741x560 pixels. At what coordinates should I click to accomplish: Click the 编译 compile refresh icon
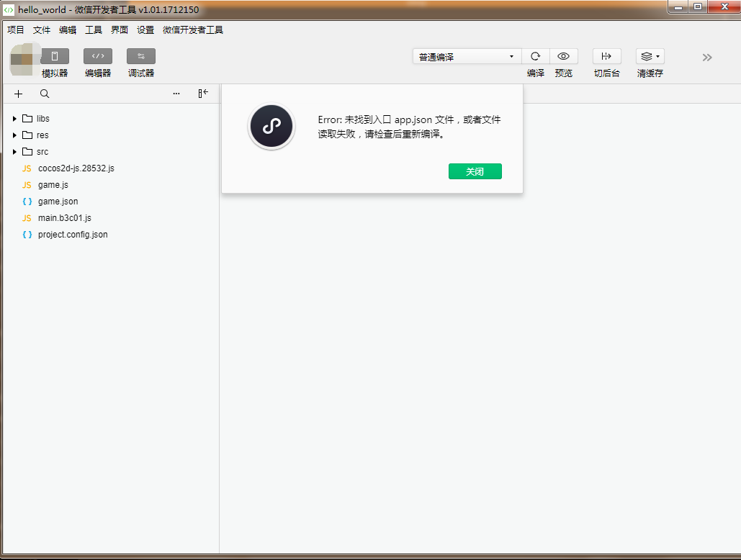[535, 55]
